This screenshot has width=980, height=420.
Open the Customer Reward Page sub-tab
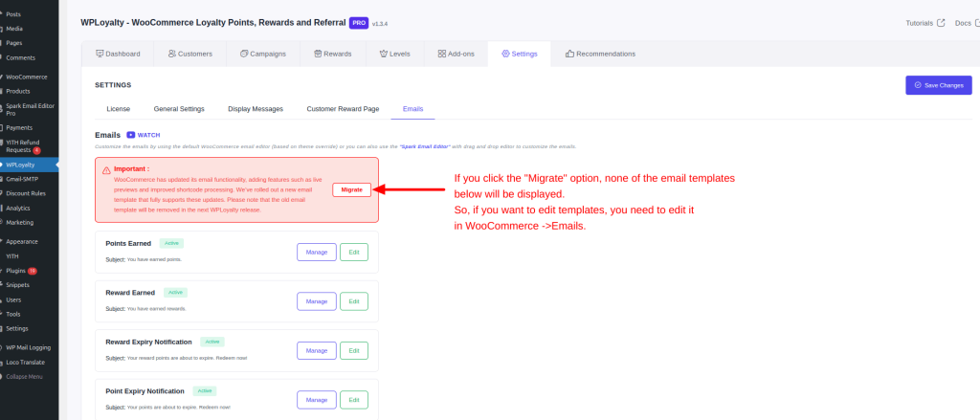(x=343, y=109)
